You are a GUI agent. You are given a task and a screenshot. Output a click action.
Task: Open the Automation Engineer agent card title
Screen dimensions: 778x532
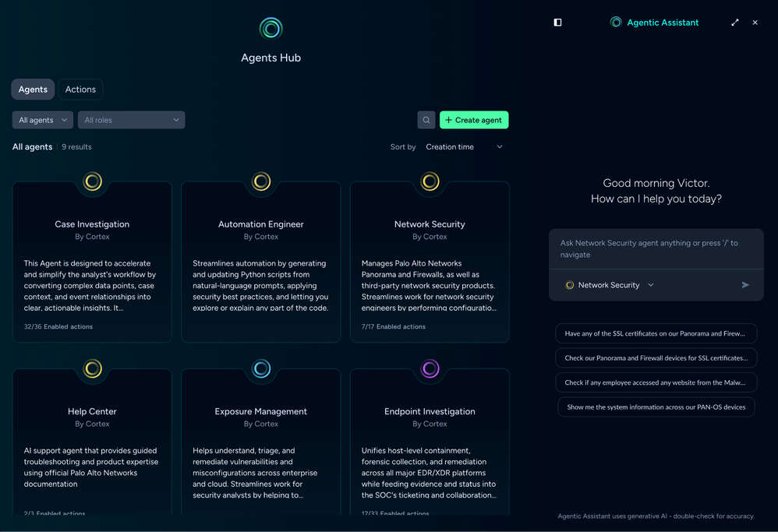pos(261,224)
